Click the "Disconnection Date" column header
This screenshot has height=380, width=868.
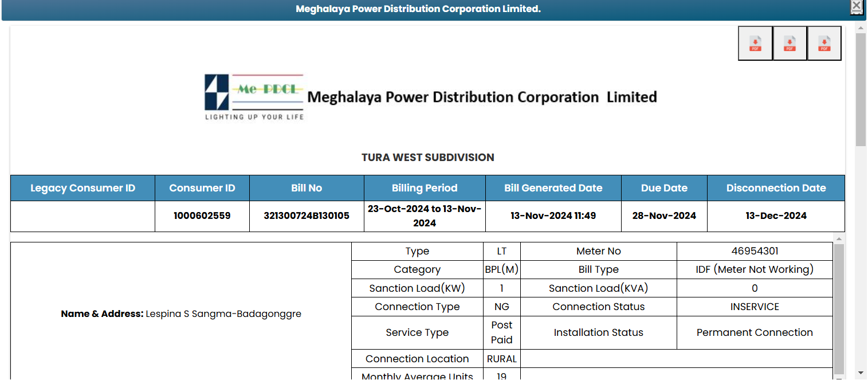[x=776, y=188]
